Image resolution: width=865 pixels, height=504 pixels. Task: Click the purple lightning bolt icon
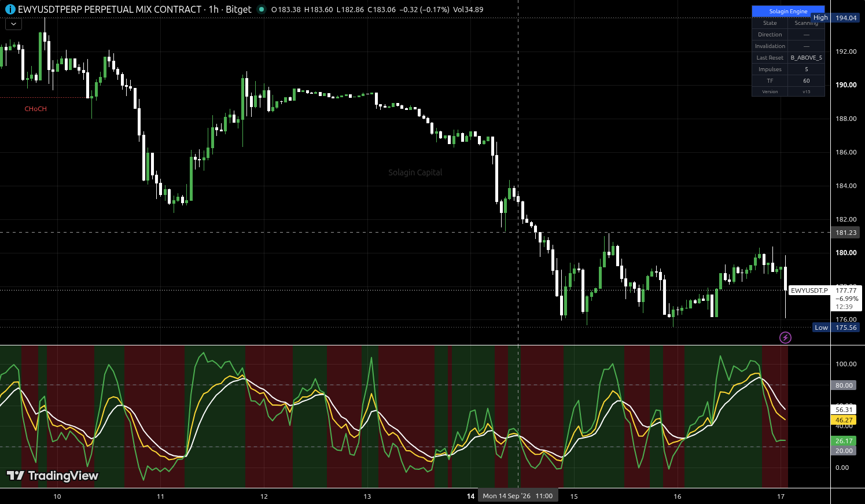click(x=785, y=337)
